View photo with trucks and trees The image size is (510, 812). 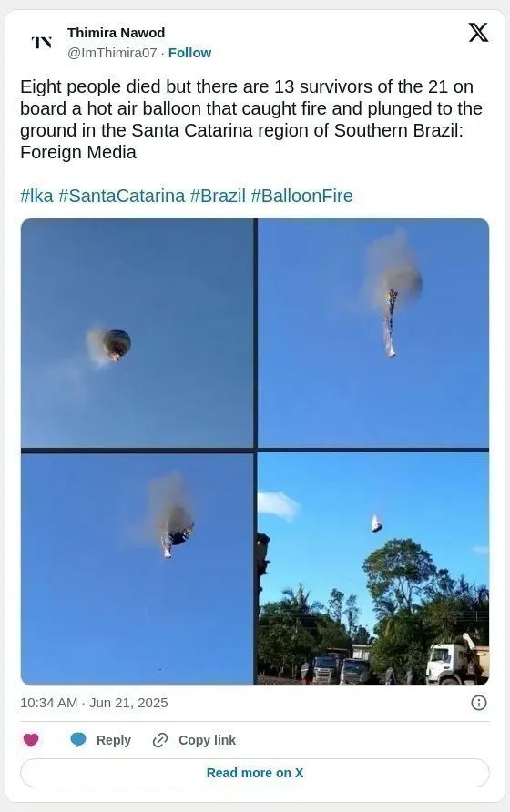[373, 569]
